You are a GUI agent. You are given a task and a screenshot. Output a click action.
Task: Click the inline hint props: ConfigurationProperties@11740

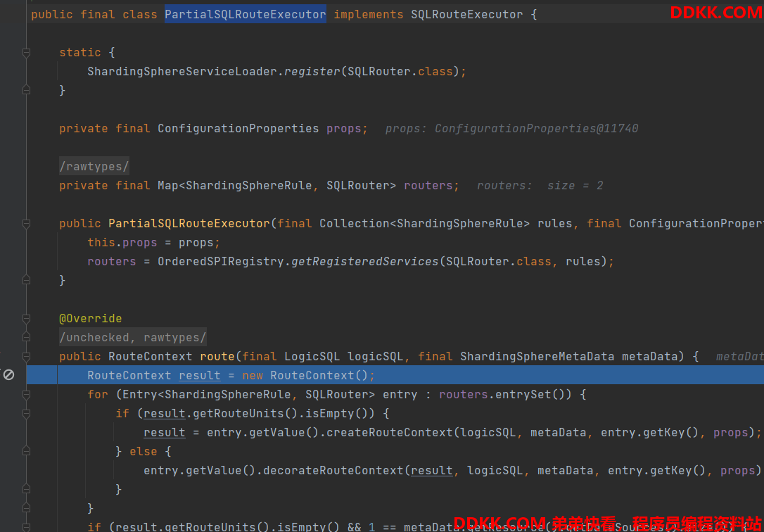[x=511, y=129]
